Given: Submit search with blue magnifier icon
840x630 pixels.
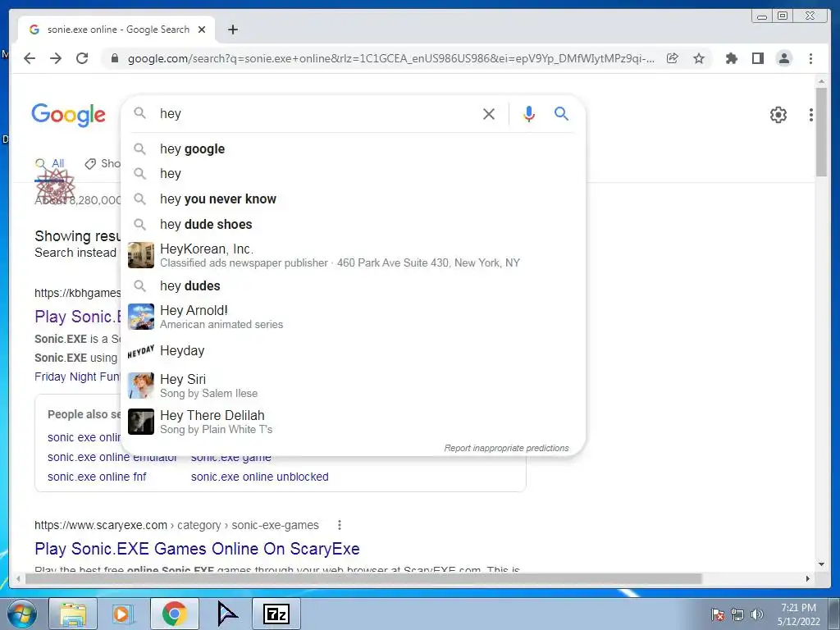Looking at the screenshot, I should click(561, 113).
